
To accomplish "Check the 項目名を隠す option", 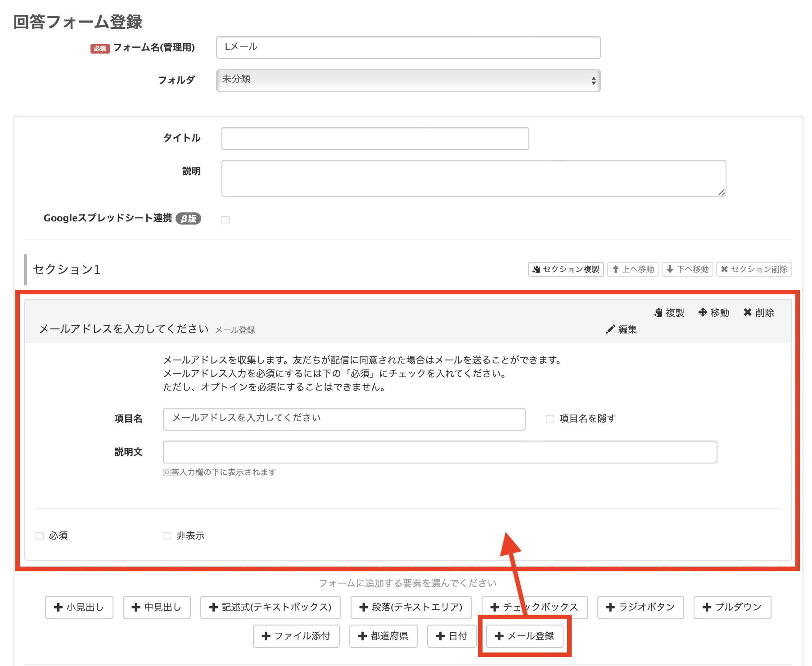I will pos(550,419).
